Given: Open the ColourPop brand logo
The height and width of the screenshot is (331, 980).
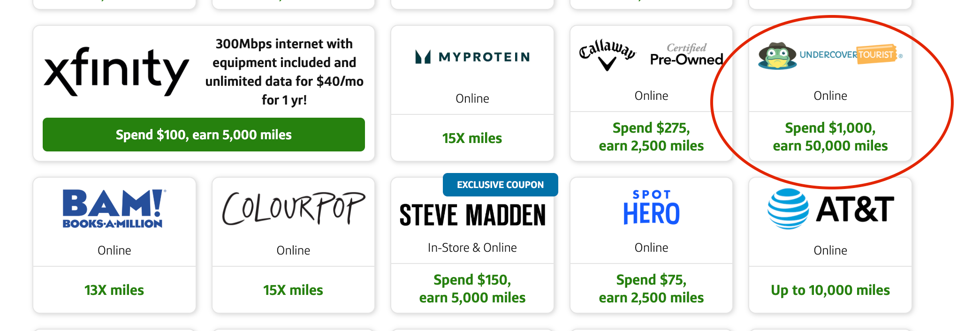Looking at the screenshot, I should pos(293,208).
